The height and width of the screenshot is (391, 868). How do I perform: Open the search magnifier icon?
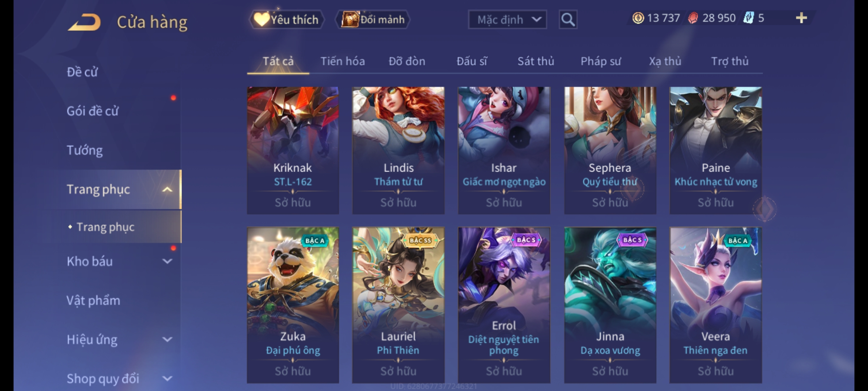point(568,20)
